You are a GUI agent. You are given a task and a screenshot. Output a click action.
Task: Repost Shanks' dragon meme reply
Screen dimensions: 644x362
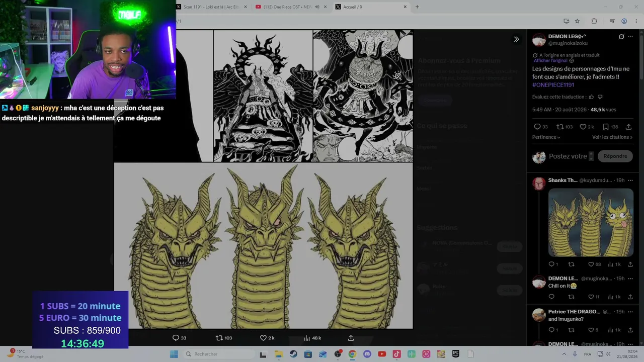pyautogui.click(x=571, y=264)
